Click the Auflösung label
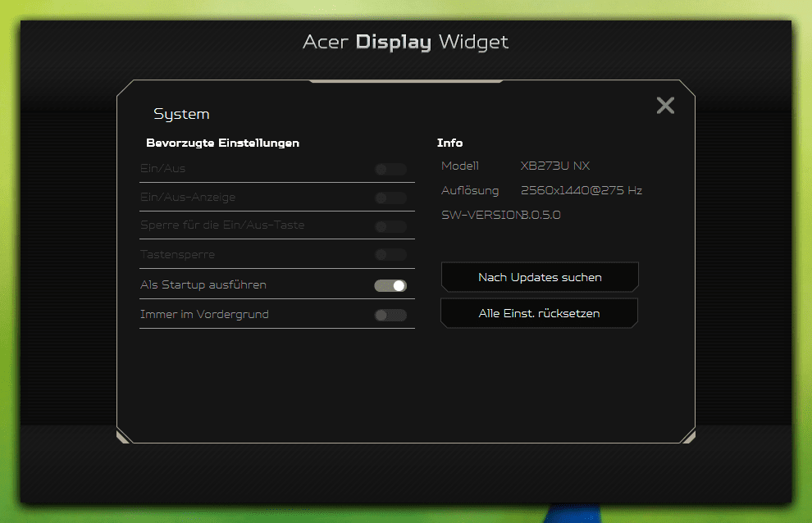This screenshot has height=523, width=812. click(x=470, y=190)
